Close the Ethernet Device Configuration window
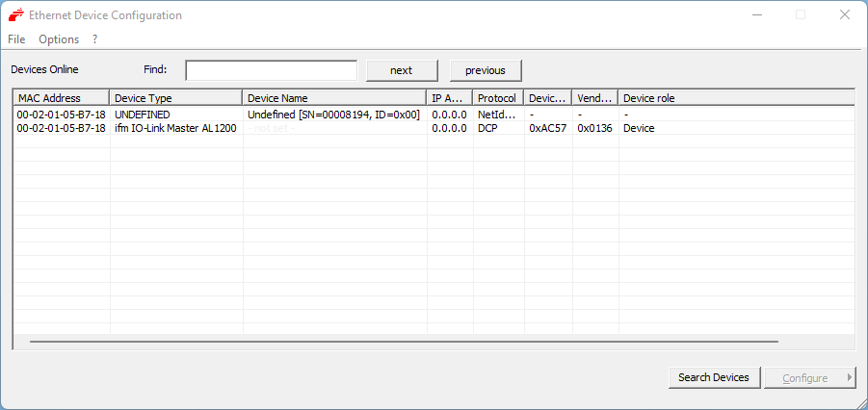Viewport: 868px width, 410px height. 844,15
